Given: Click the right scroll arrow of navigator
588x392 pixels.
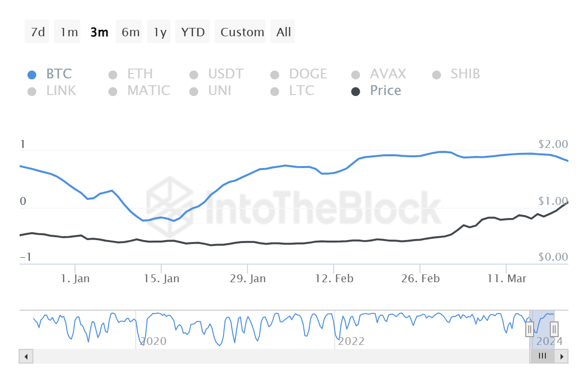Looking at the screenshot, I should coord(562,356).
